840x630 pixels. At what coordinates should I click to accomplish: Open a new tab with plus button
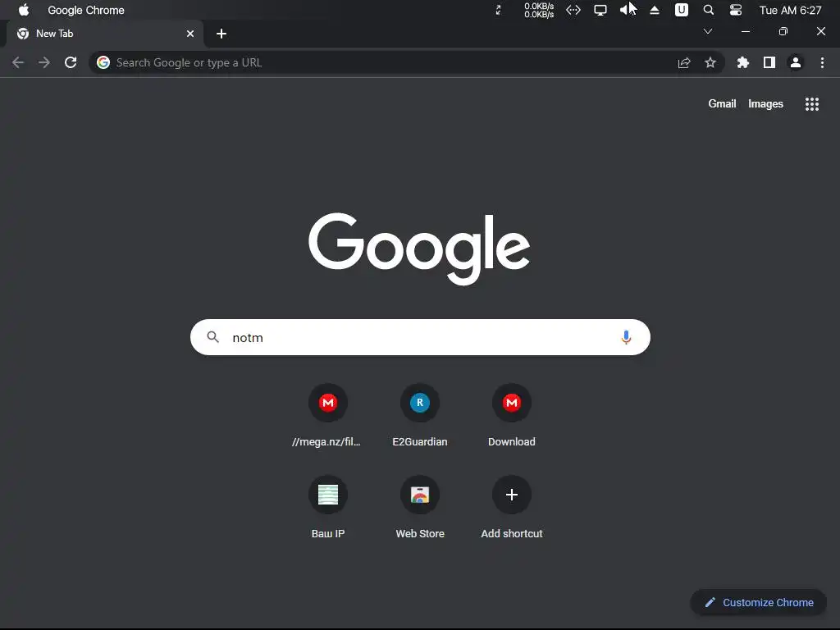(221, 34)
